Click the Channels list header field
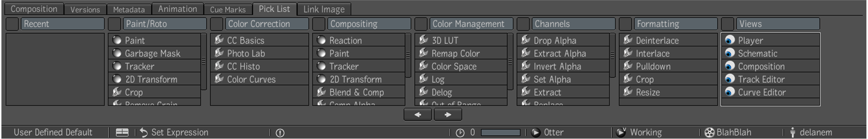This screenshot has width=868, height=139. click(573, 24)
